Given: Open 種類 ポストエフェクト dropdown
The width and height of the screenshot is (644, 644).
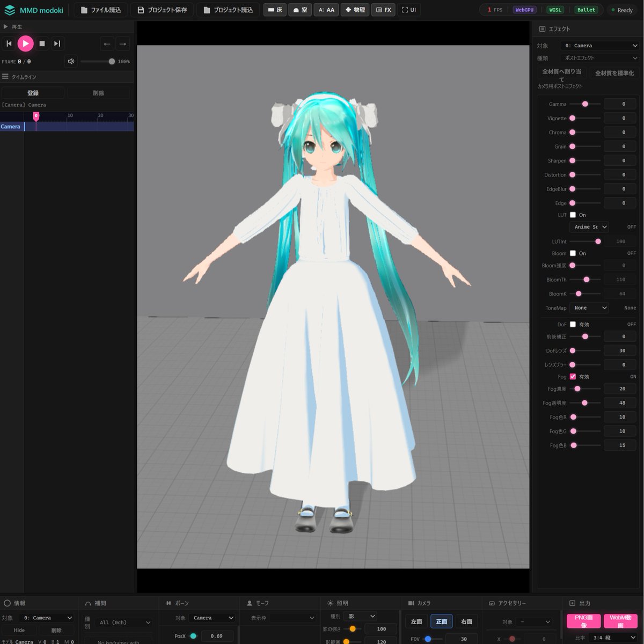Looking at the screenshot, I should tap(600, 58).
